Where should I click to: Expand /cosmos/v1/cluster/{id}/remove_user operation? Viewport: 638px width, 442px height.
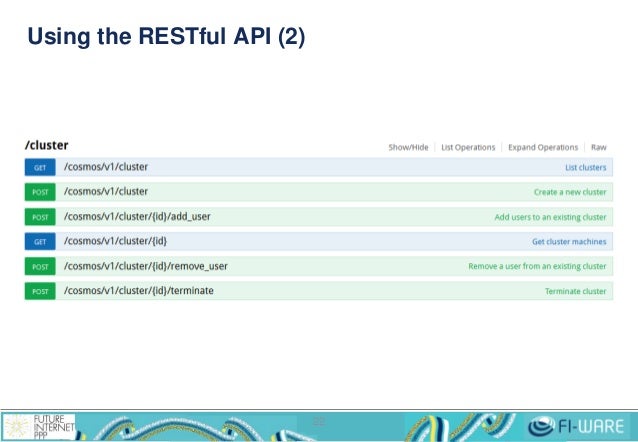[146, 266]
